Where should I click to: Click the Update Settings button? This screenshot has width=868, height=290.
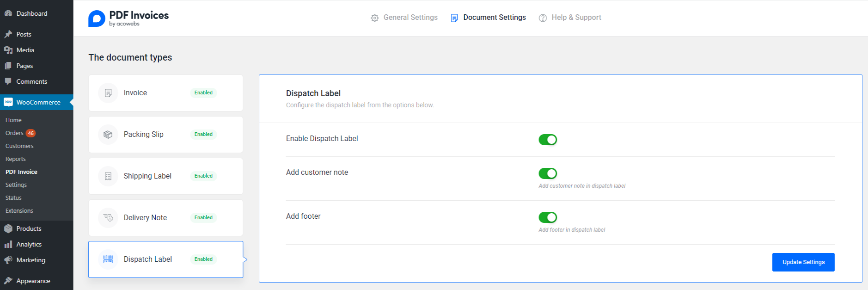click(803, 262)
